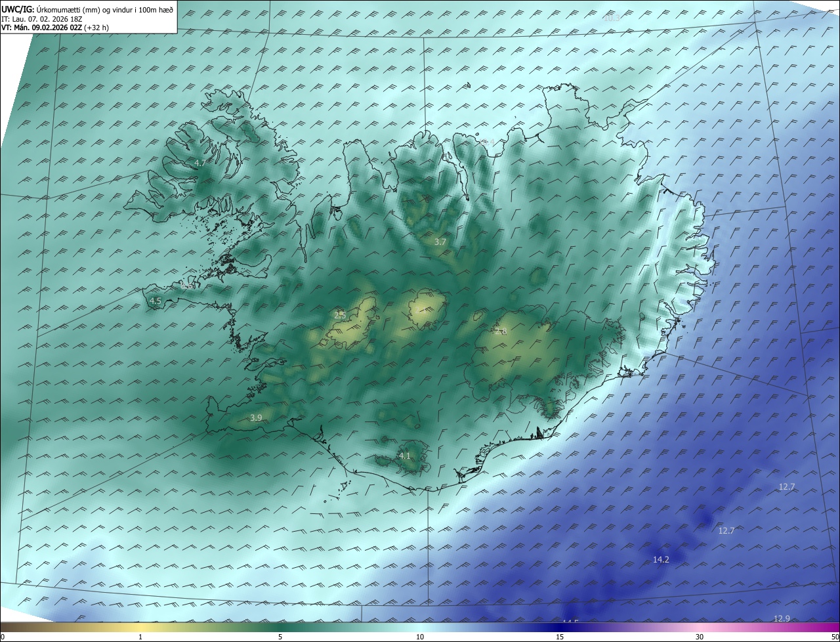
Task: Click the 12.9 value above the color bar
Action: tap(782, 618)
